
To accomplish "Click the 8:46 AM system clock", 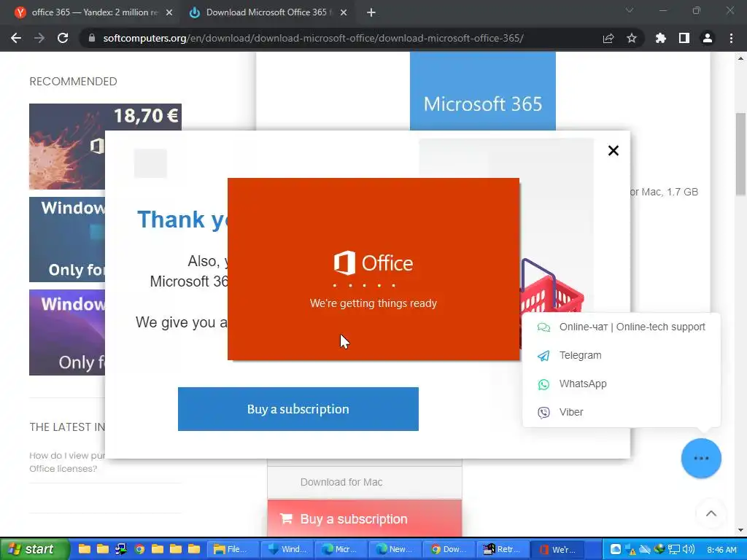I will (721, 550).
